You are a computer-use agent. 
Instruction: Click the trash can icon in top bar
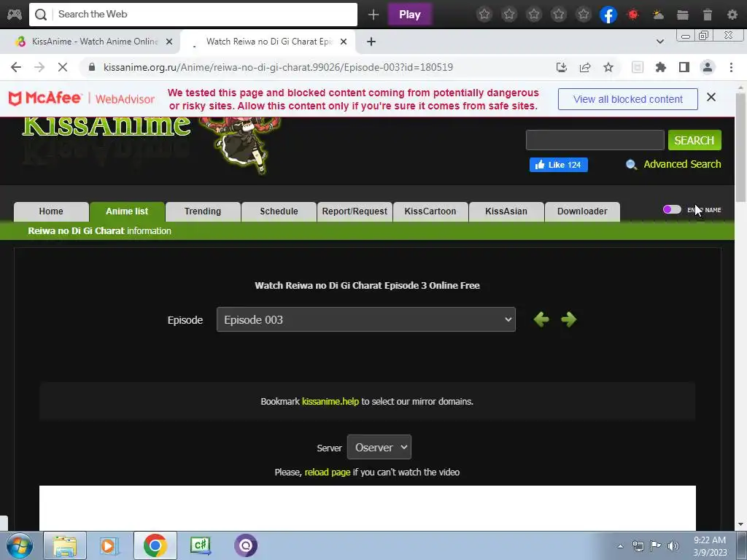[708, 15]
